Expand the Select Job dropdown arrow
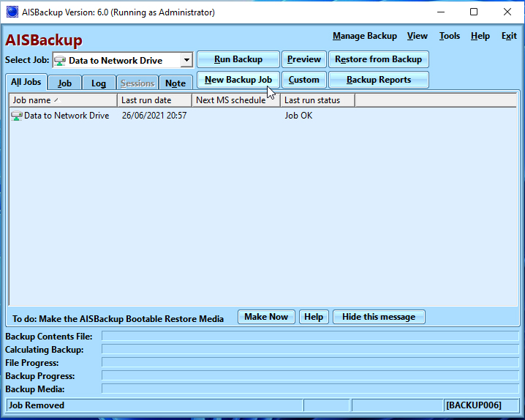The height and width of the screenshot is (420, 525). [x=186, y=61]
